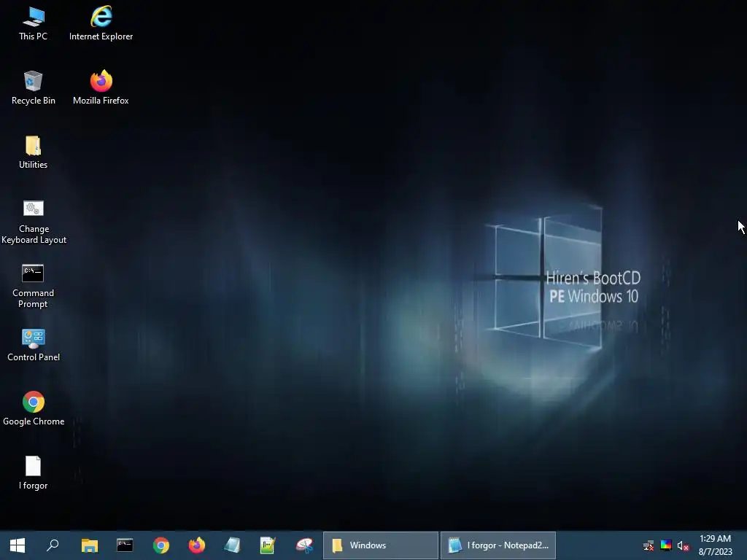The width and height of the screenshot is (747, 560).
Task: Select the Control Panel desktop icon
Action: [34, 345]
